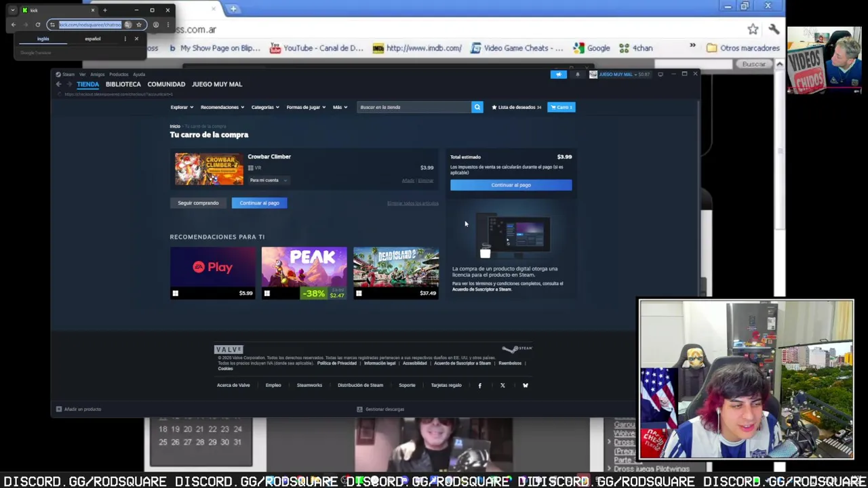Screen dimensions: 868x488
Task: Click the translate icon in kick address bar
Action: pos(127,24)
